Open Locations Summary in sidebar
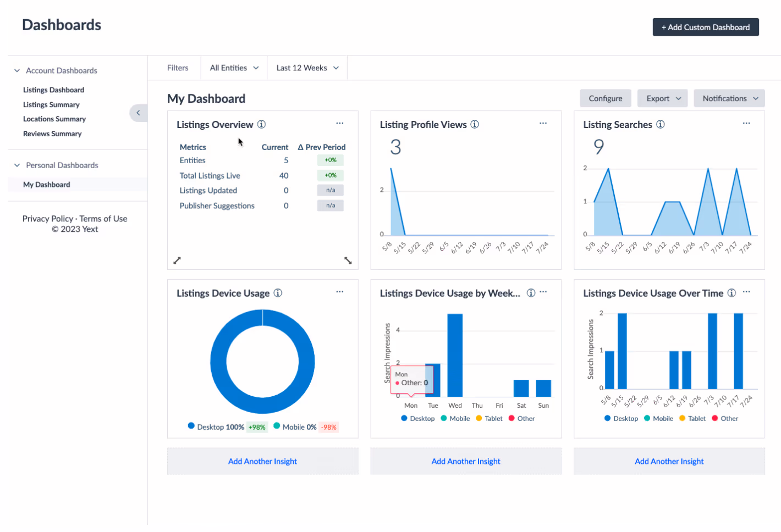This screenshot has width=781, height=532. pos(54,119)
